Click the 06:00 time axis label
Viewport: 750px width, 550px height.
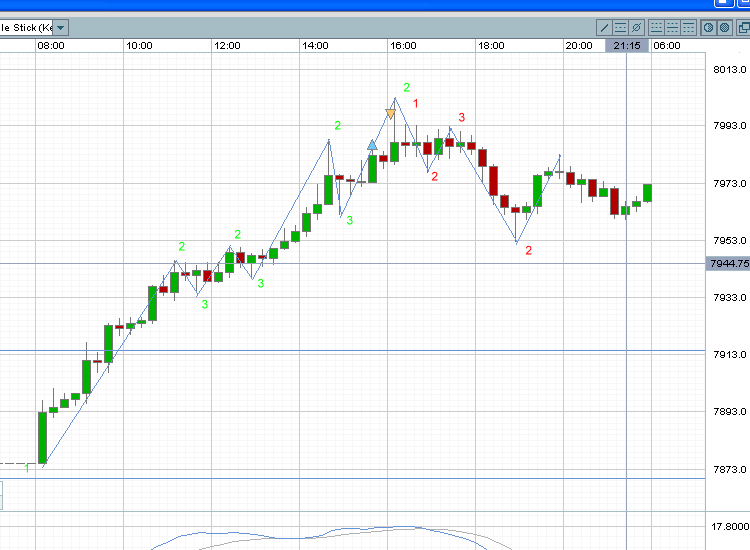[667, 45]
